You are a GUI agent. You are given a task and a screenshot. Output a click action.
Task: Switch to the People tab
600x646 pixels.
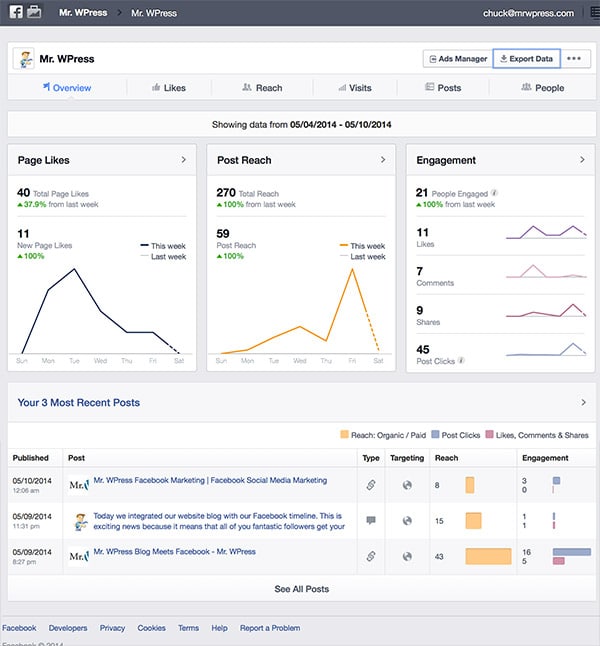pyautogui.click(x=542, y=88)
